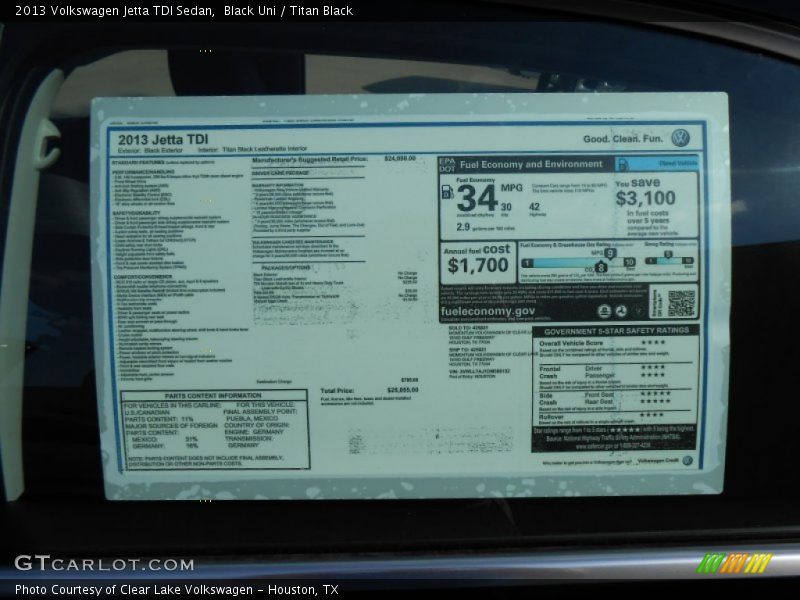
Task: Click the Fuel Economy & Greenhouse Gas rating slider
Action: (x=575, y=261)
